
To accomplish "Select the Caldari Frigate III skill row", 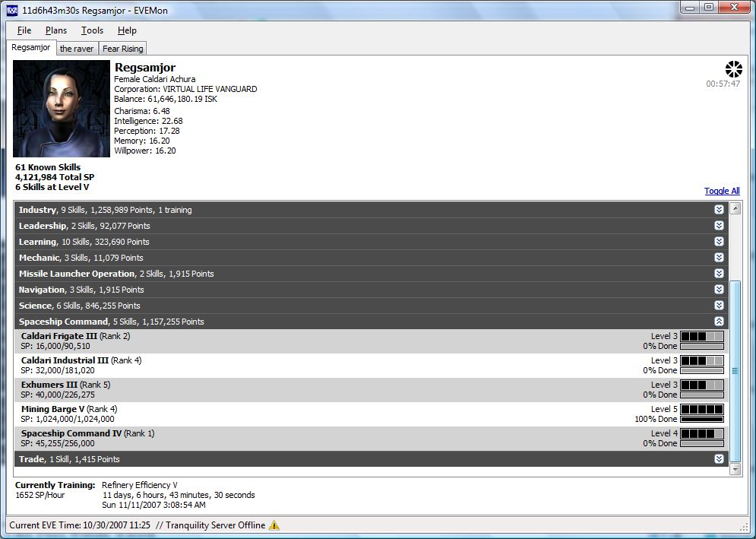I will point(370,341).
